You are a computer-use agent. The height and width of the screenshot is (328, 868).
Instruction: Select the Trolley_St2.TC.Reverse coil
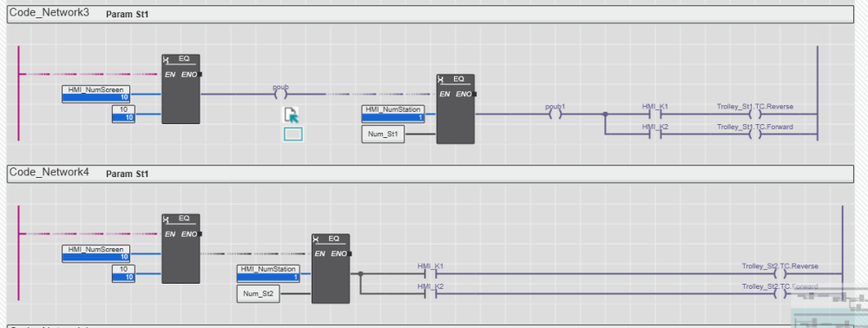pyautogui.click(x=780, y=274)
